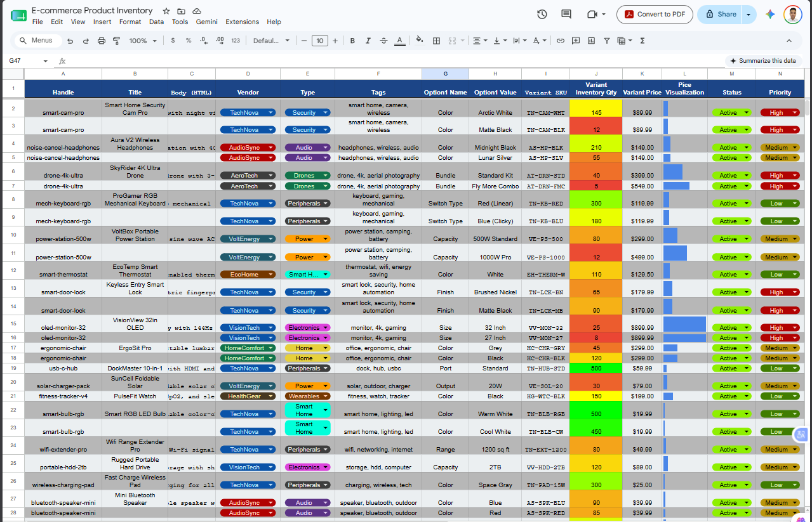
Task: Click the Menus search box
Action: (x=37, y=41)
